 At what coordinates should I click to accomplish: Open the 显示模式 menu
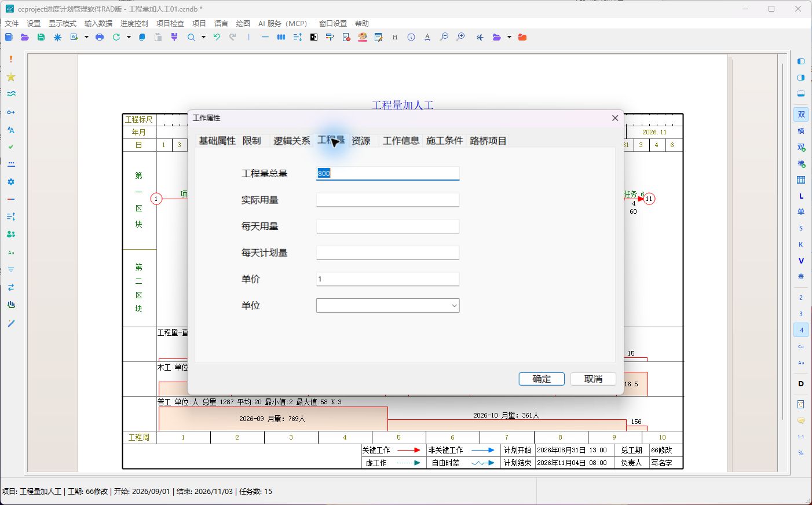63,23
